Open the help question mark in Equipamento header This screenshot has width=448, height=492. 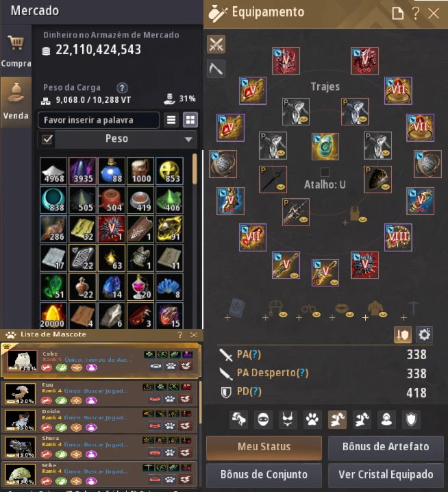click(x=416, y=13)
